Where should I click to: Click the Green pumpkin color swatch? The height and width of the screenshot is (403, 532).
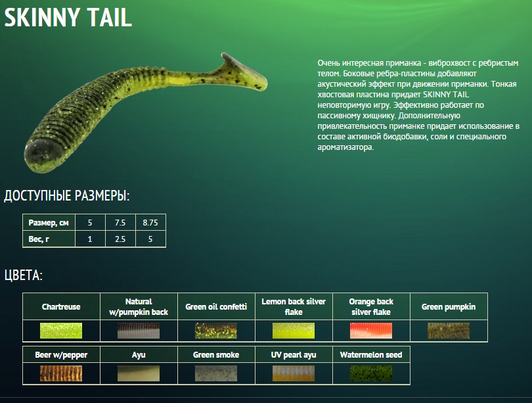point(449,330)
